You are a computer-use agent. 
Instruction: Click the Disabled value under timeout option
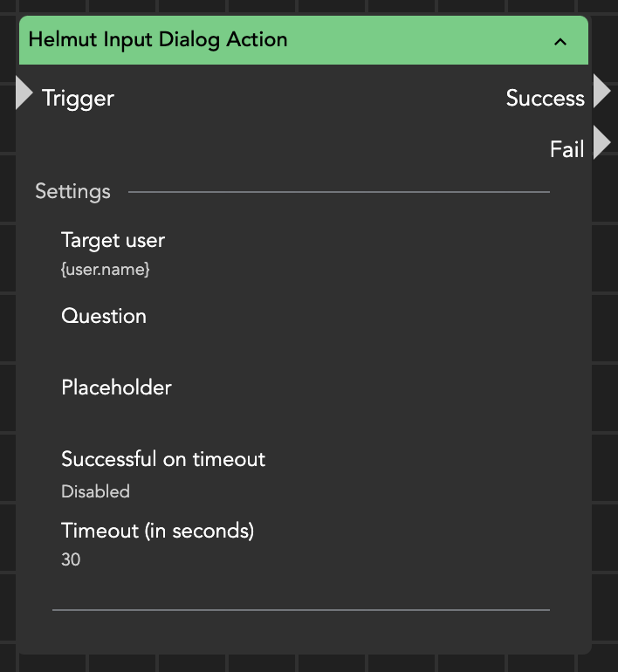click(x=95, y=491)
